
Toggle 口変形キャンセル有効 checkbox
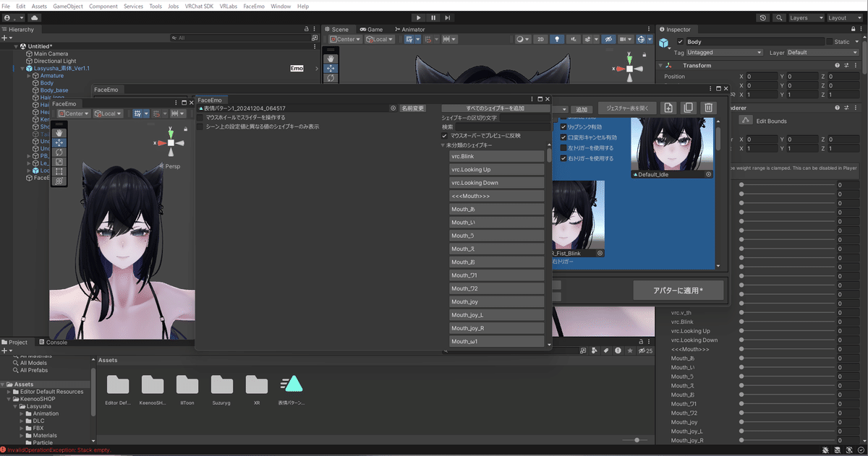point(564,137)
